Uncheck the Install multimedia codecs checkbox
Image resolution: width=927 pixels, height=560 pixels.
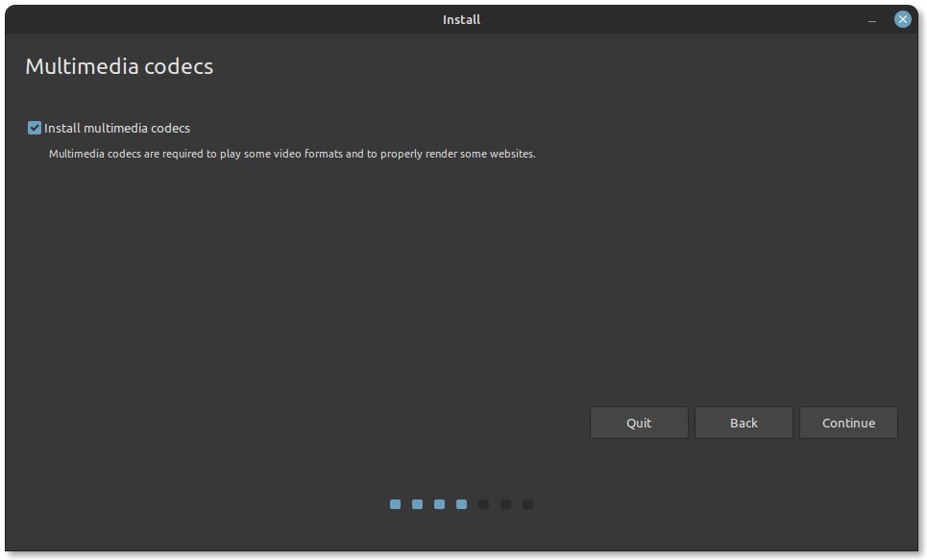pyautogui.click(x=34, y=127)
